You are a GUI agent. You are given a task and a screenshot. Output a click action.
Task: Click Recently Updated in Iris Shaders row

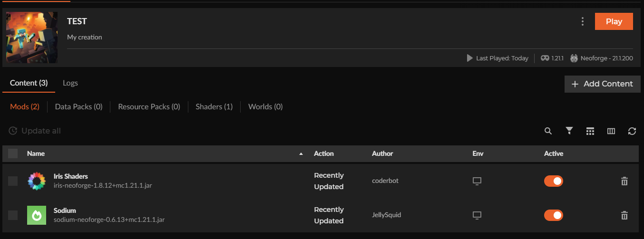pyautogui.click(x=329, y=181)
